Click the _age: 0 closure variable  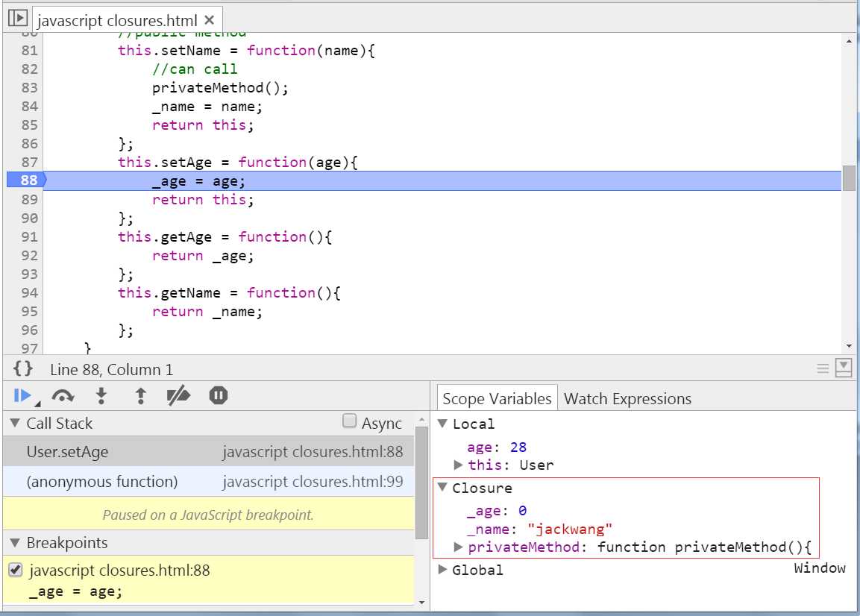click(x=496, y=511)
